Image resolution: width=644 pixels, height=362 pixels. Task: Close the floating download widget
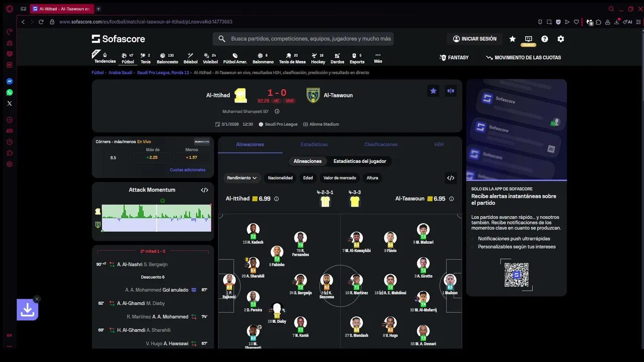coord(37,299)
